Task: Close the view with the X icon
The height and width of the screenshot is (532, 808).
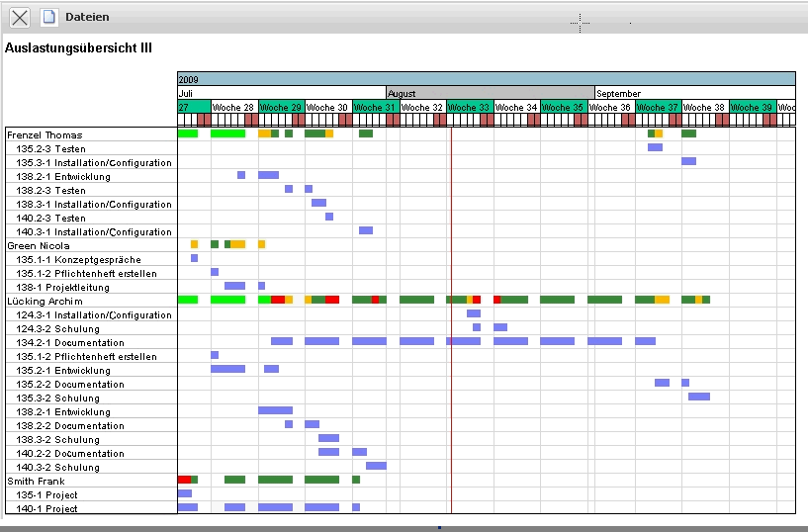Action: (x=20, y=18)
